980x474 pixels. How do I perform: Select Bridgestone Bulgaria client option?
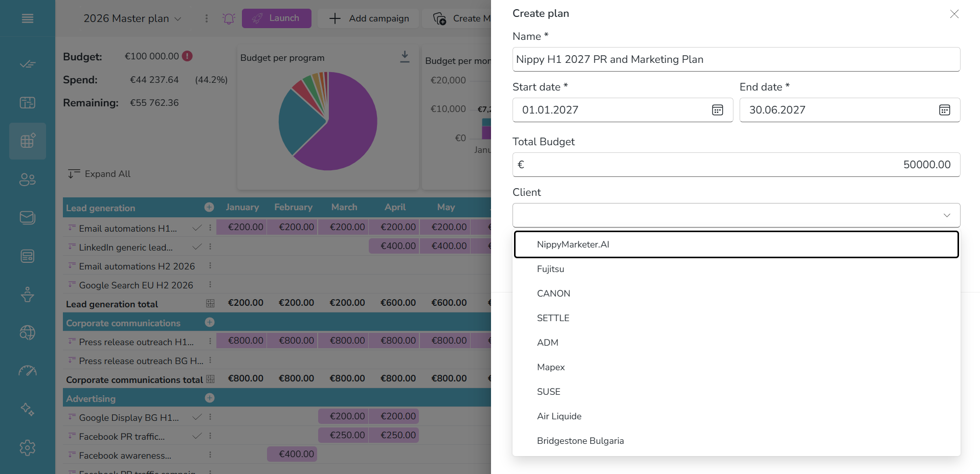(x=737, y=441)
